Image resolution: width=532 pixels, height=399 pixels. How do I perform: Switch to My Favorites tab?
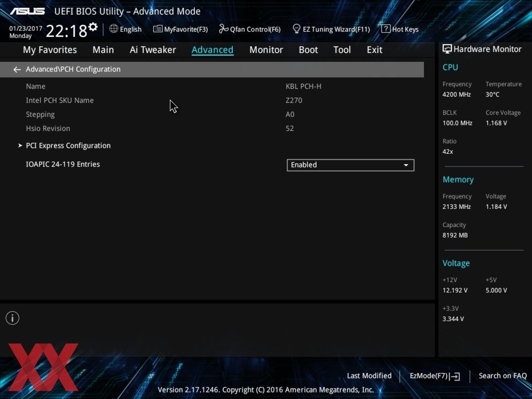coord(50,50)
